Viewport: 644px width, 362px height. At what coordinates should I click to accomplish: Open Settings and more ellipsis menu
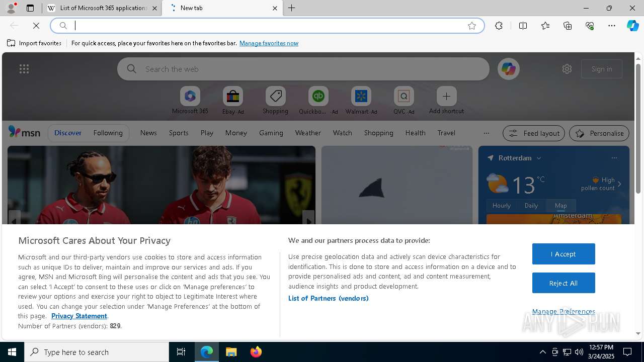coord(612,26)
